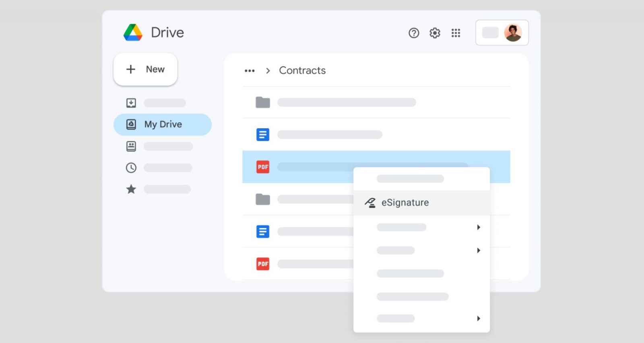Viewport: 644px width, 343px height.
Task: Expand first submenu arrow below eSignature
Action: click(x=479, y=227)
